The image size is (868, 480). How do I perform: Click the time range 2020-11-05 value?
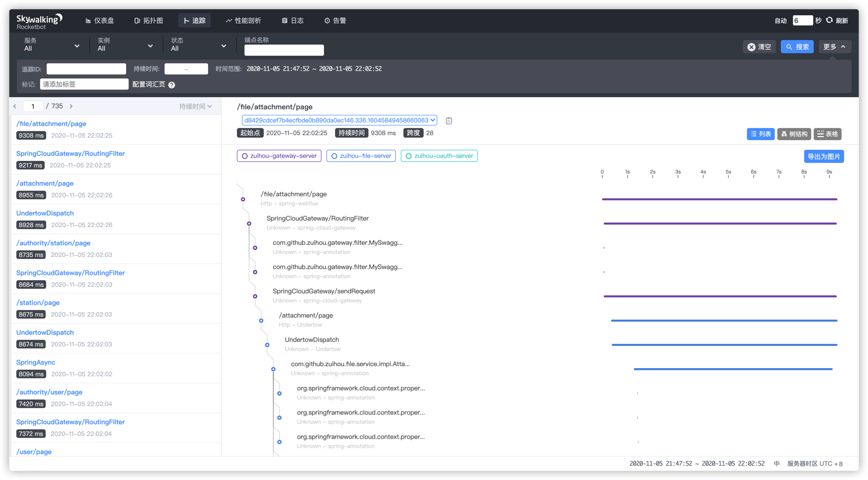(314, 69)
